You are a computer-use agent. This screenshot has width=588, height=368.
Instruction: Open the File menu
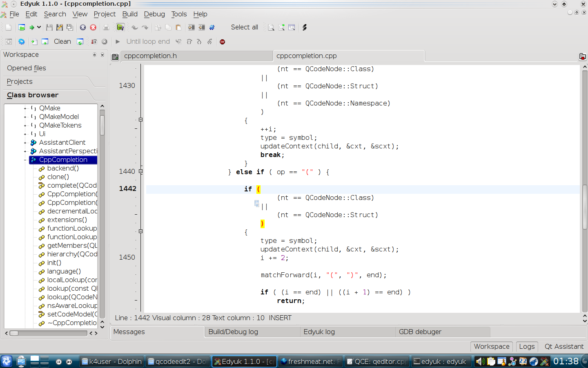pyautogui.click(x=14, y=14)
